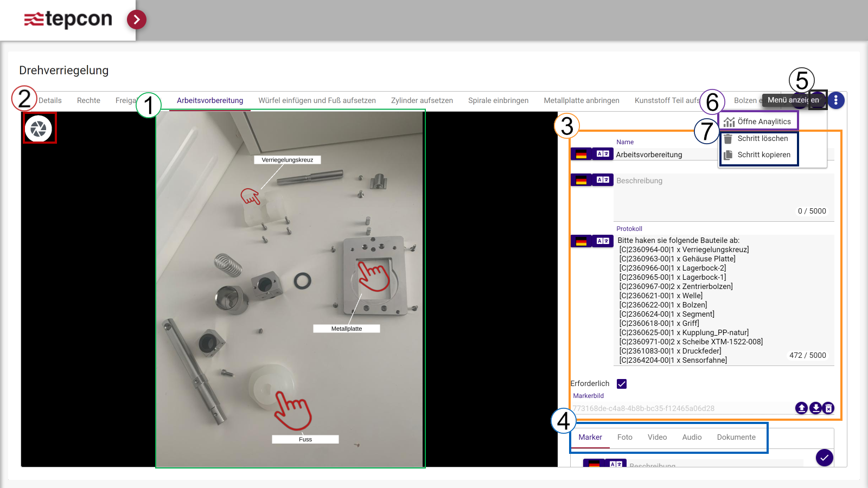
Task: Click the Metallplatte label on the image
Action: click(x=347, y=329)
